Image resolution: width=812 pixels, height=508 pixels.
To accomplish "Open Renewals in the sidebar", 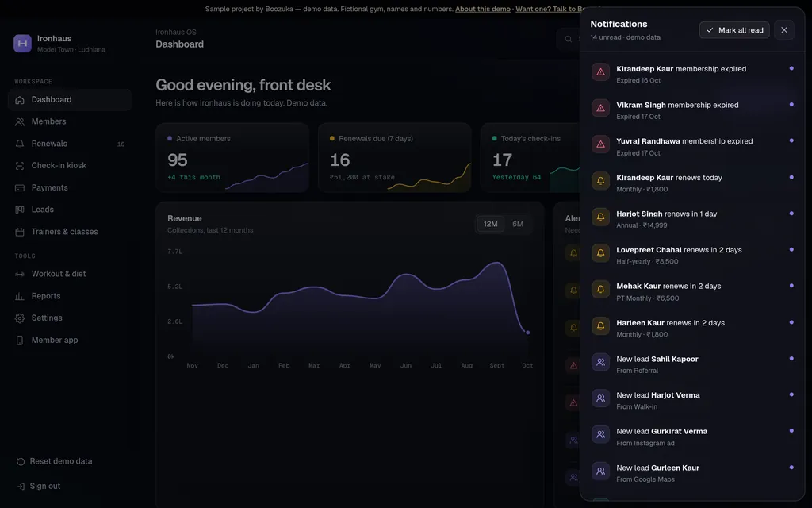I will pyautogui.click(x=70, y=144).
